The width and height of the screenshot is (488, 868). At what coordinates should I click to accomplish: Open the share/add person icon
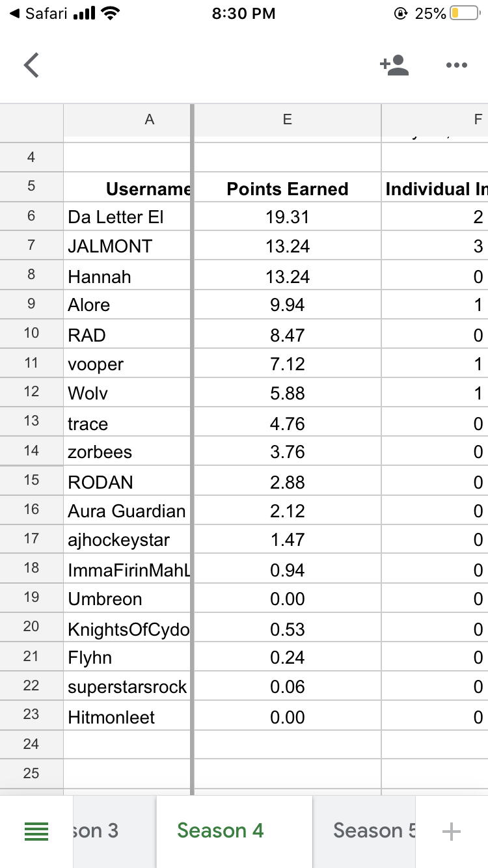394,65
